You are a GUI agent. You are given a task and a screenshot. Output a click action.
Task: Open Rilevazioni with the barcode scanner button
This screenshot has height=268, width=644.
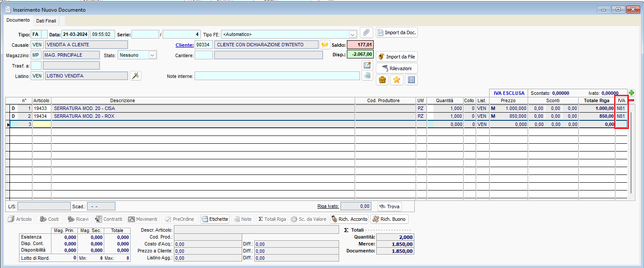click(396, 68)
